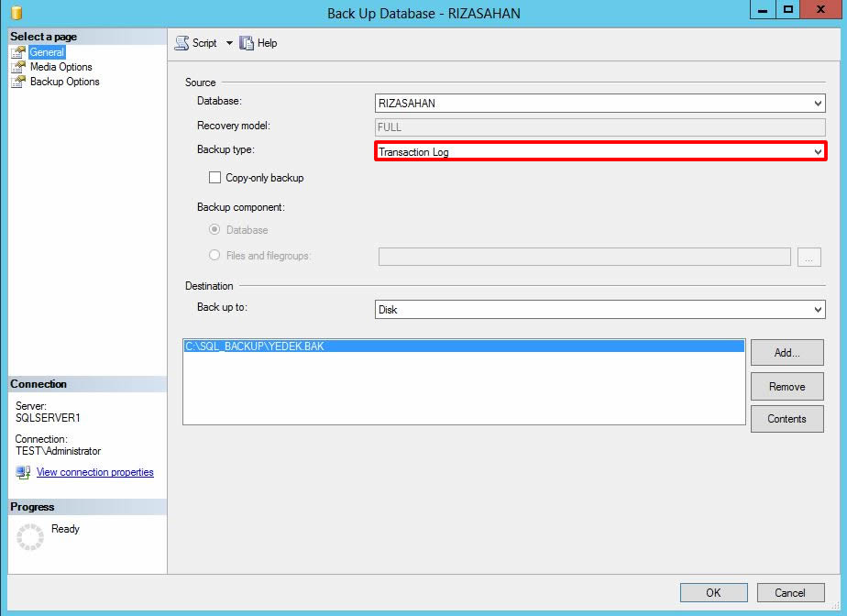
Task: Click the connection properties icon
Action: coord(23,473)
